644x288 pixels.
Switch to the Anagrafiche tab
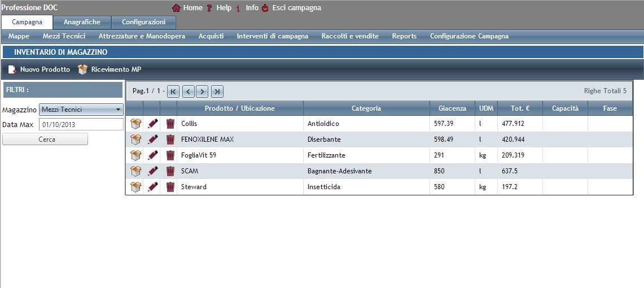tap(82, 22)
